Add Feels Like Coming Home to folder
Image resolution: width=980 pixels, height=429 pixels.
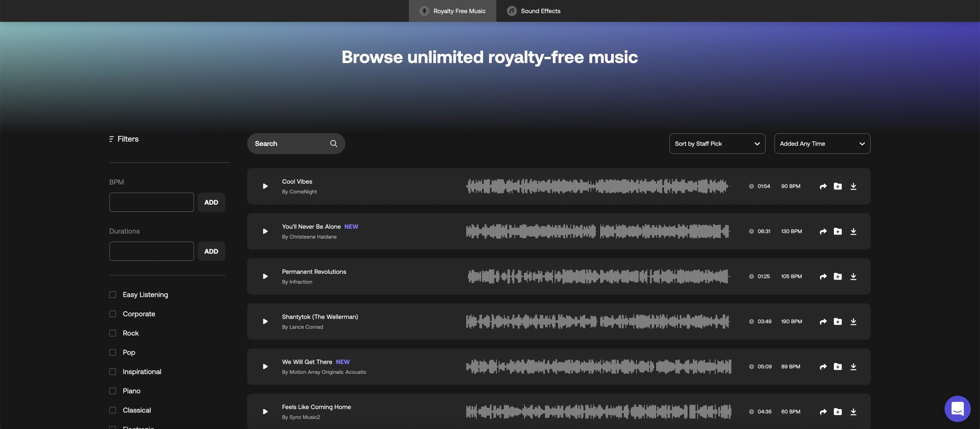coord(838,412)
